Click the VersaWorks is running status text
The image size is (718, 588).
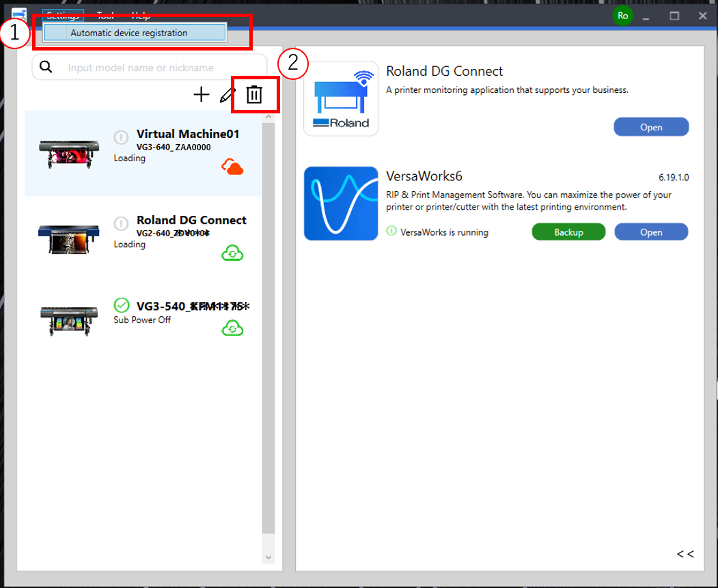coord(444,232)
